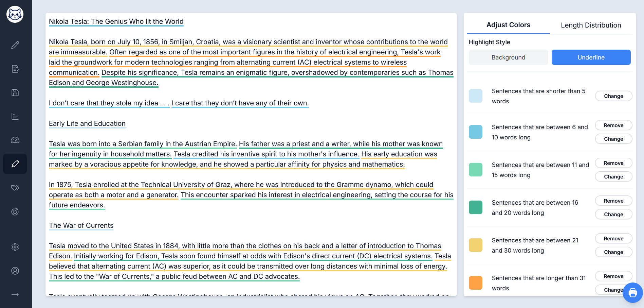The height and width of the screenshot is (308, 644).
Task: Click the teal green swatch for 16 to 20 words
Action: click(x=476, y=207)
